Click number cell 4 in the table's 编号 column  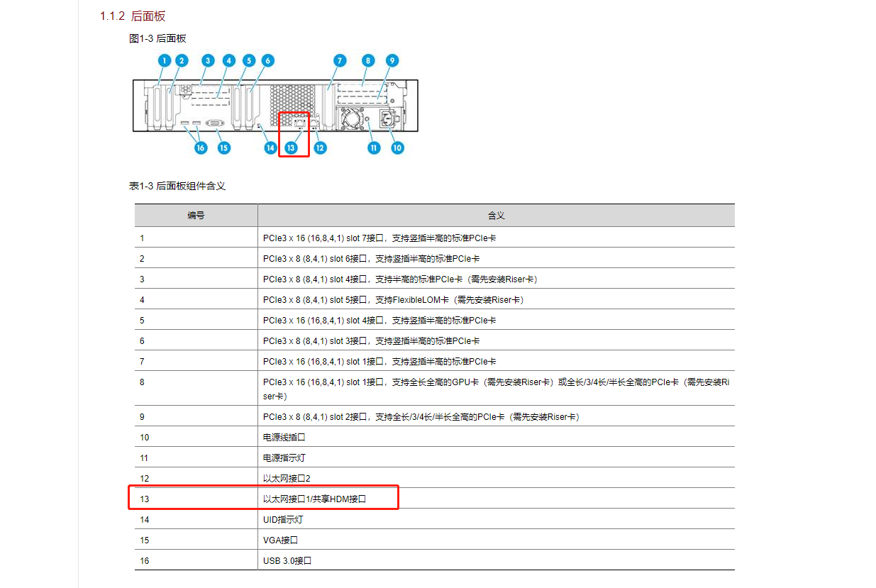196,300
